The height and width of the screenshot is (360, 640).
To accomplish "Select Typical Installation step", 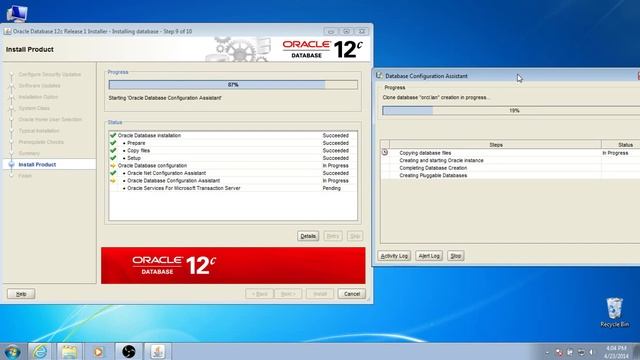I will coord(39,131).
